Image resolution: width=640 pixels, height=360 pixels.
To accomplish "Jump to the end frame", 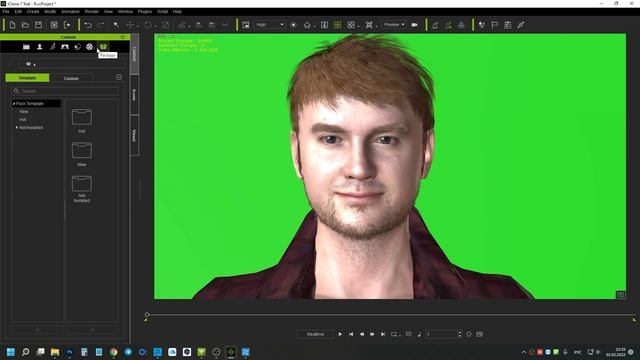I will pyautogui.click(x=383, y=334).
